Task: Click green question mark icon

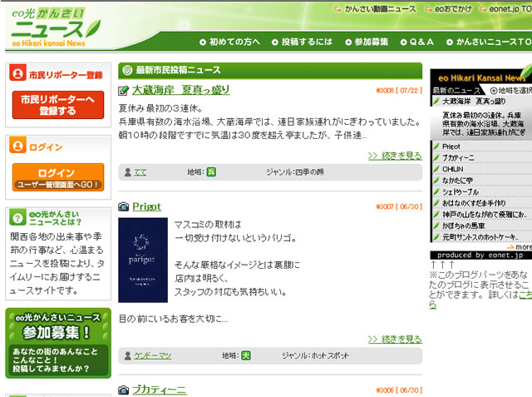Action: [x=17, y=218]
